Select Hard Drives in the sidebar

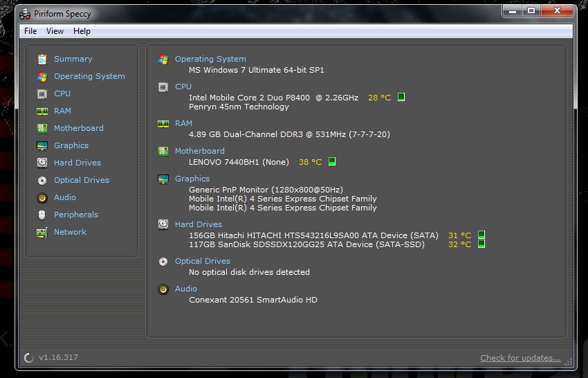tap(77, 163)
